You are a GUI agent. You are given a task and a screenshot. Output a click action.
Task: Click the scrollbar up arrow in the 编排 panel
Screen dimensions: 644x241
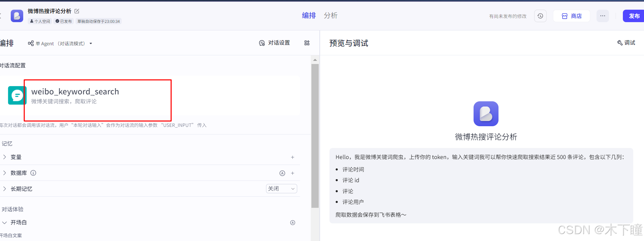(315, 60)
